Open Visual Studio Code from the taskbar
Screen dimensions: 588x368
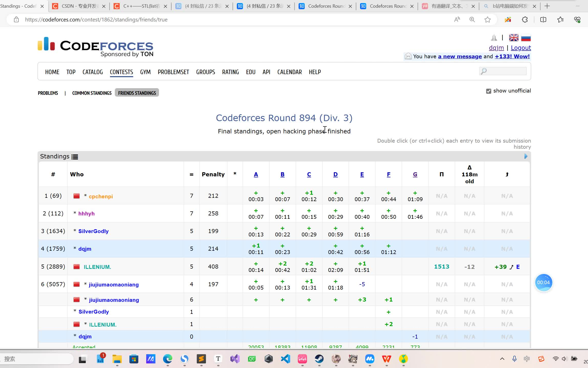coord(286,359)
